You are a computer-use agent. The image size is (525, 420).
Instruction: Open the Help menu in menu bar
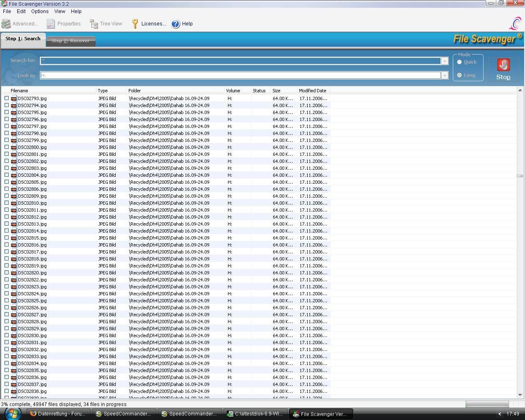(x=76, y=11)
